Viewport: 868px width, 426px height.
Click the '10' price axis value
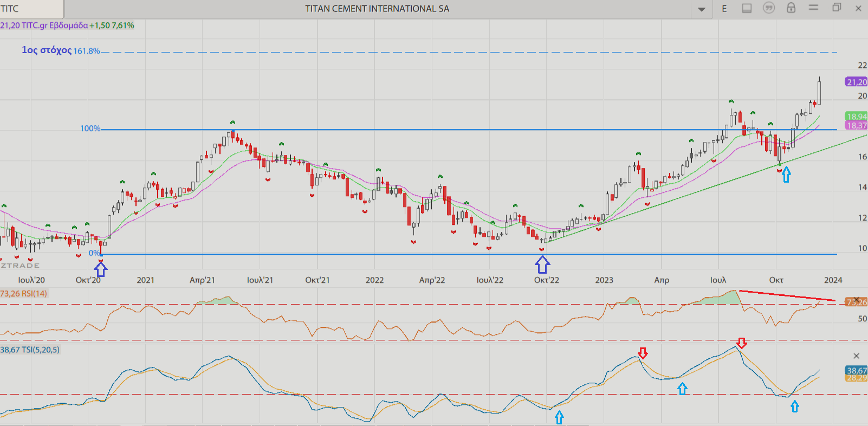863,248
